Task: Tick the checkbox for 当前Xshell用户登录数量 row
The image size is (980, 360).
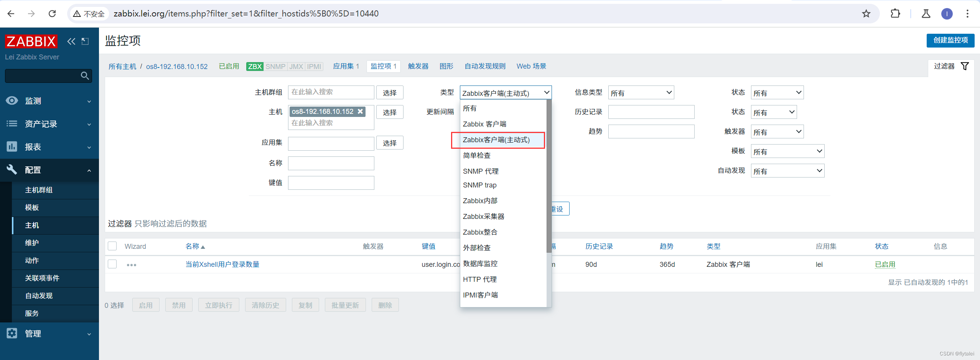Action: coord(112,264)
